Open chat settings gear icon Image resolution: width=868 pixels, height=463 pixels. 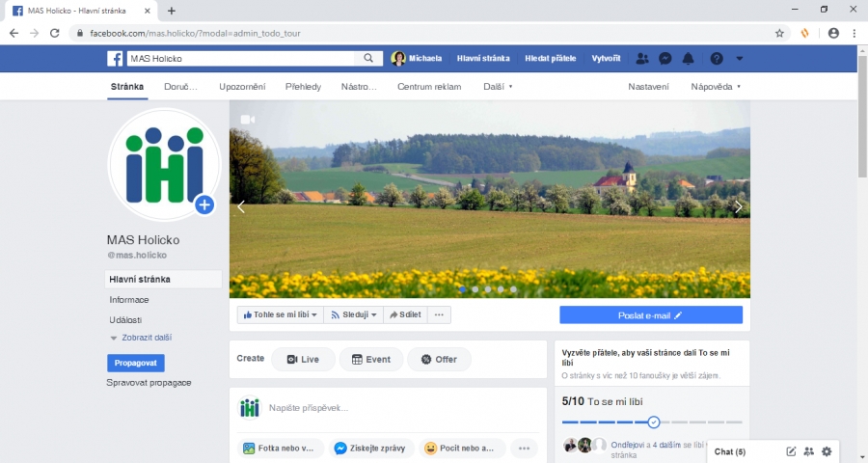point(827,451)
